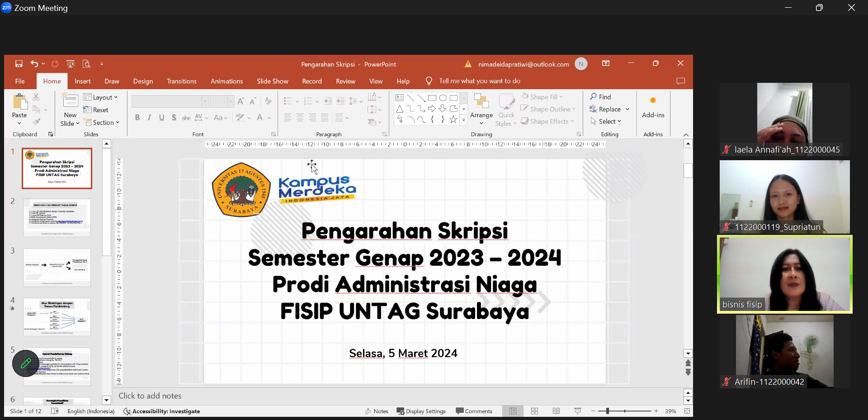Image resolution: width=868 pixels, height=420 pixels.
Task: Click Accessibility: Investigate in status bar
Action: 161,411
